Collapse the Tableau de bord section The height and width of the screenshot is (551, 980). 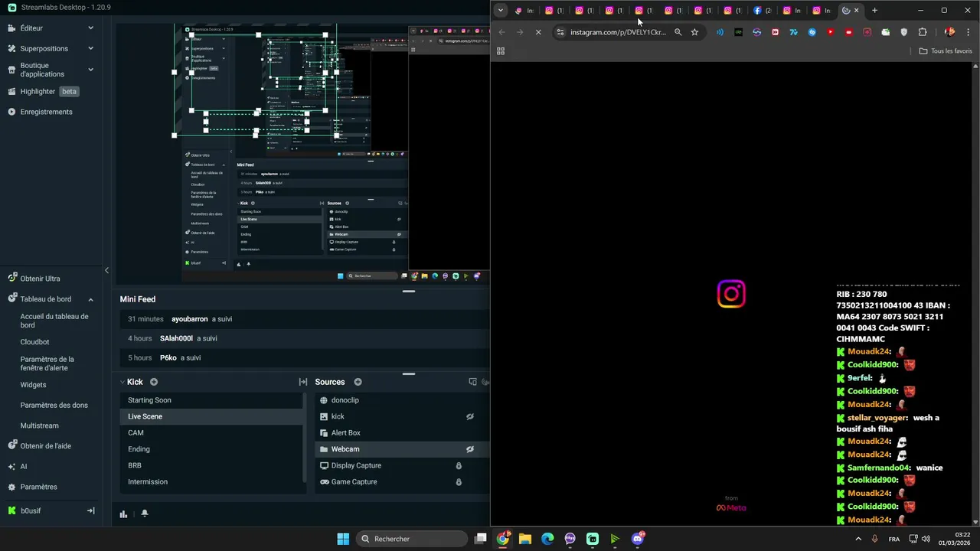coord(90,299)
